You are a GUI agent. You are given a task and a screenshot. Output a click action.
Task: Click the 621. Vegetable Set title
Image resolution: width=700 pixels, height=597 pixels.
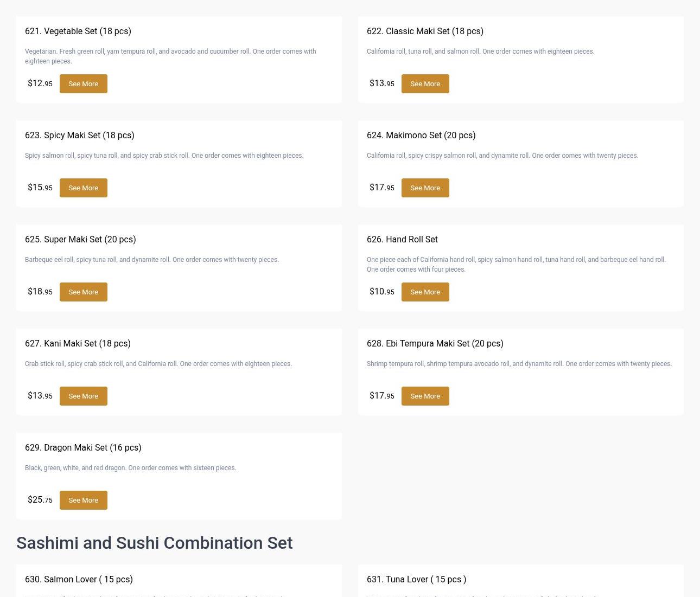pyautogui.click(x=78, y=31)
